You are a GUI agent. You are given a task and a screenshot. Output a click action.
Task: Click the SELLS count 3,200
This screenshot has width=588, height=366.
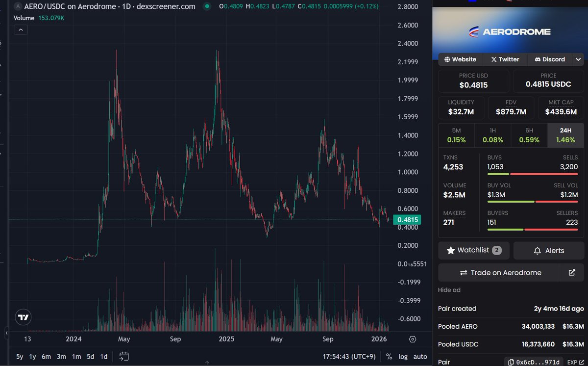568,167
